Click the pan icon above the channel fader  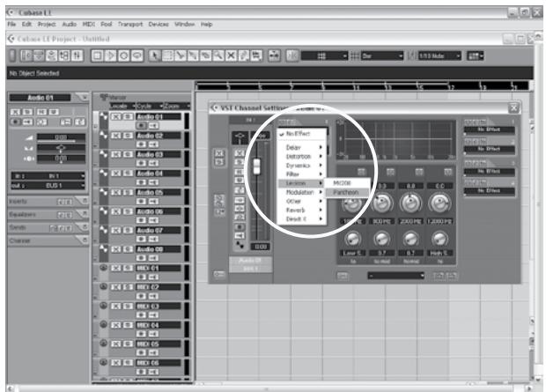tap(240, 137)
